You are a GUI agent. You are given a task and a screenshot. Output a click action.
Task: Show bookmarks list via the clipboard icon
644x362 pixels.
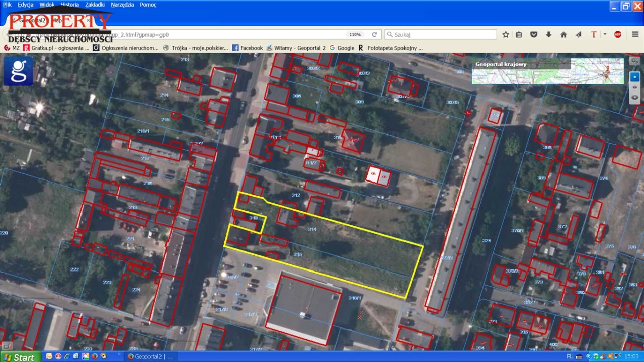519,35
